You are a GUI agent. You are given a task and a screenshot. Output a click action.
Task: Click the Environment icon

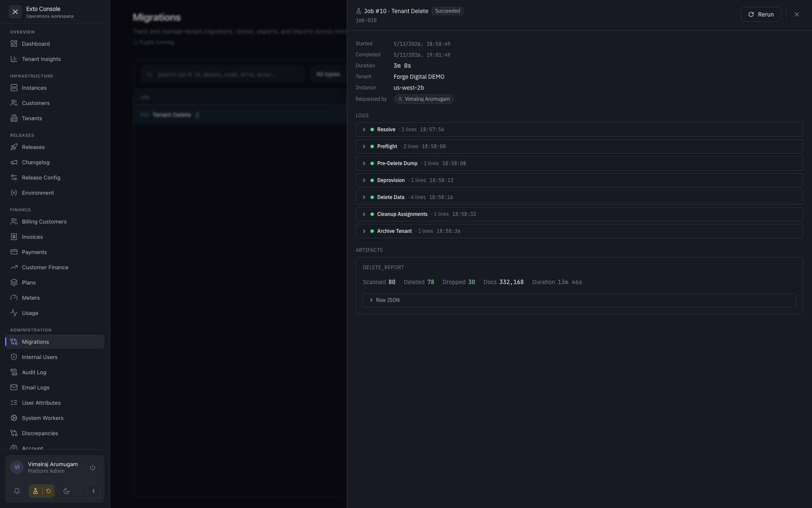[x=14, y=193]
